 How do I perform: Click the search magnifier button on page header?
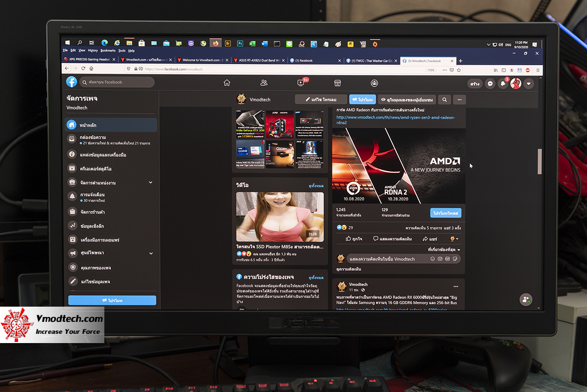coord(445,99)
